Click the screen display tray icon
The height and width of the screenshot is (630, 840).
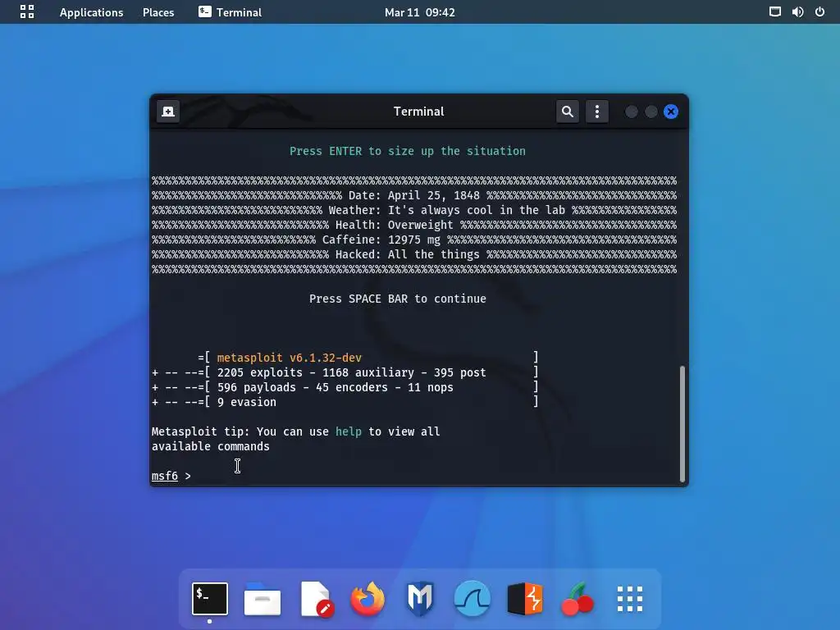click(x=774, y=11)
